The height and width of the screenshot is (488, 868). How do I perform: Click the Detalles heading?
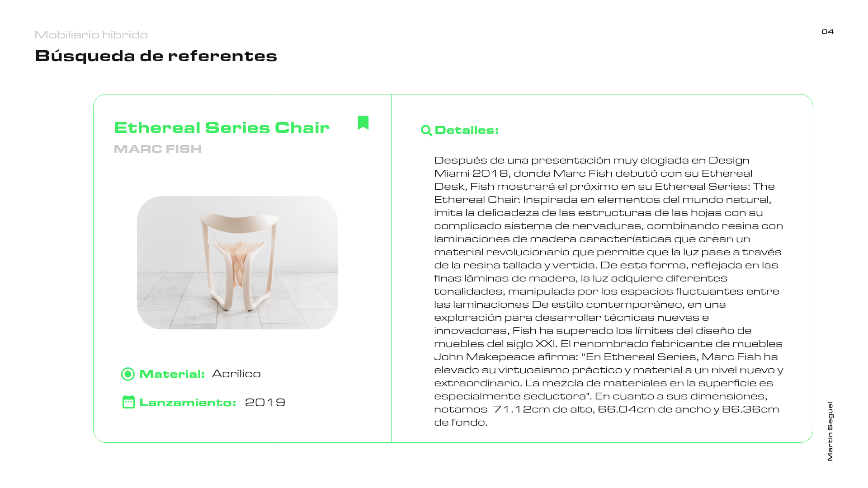467,130
